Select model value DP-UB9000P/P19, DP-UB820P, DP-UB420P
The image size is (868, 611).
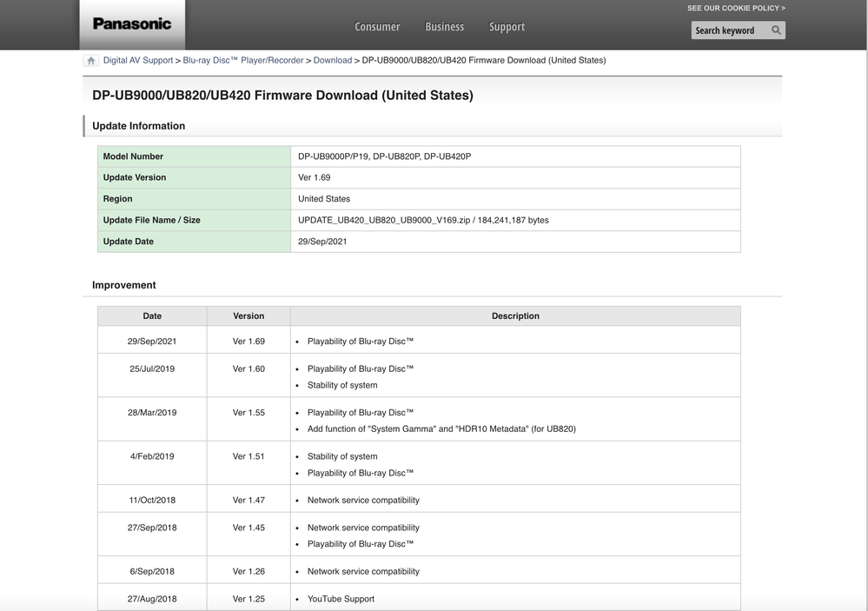coord(384,156)
